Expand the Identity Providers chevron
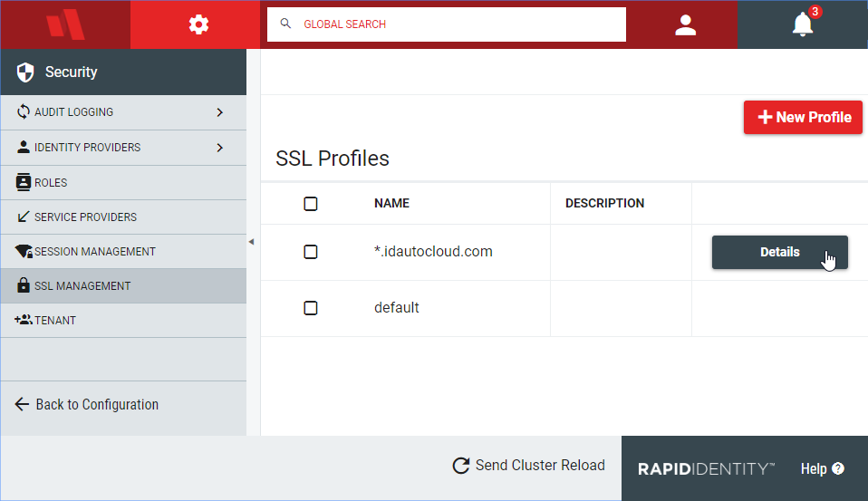Viewport: 868px width, 501px height. pos(220,148)
